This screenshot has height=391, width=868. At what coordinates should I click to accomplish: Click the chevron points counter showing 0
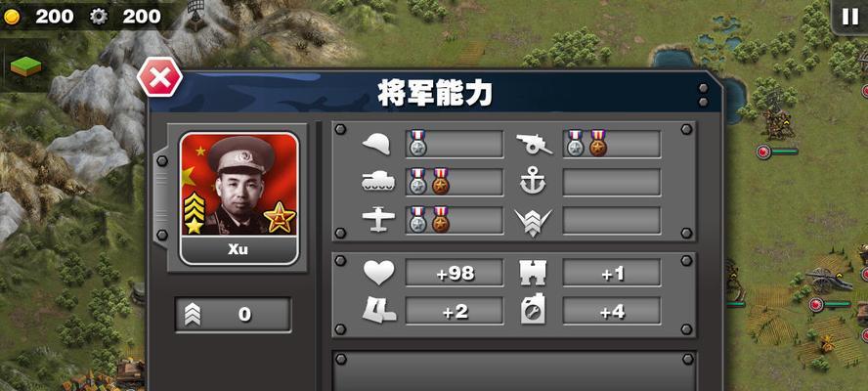point(233,315)
